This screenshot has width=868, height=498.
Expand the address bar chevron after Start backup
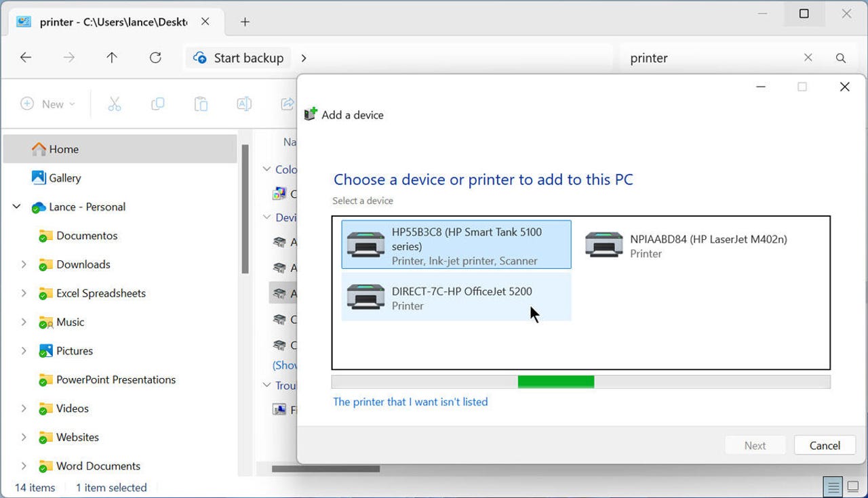pyautogui.click(x=304, y=58)
